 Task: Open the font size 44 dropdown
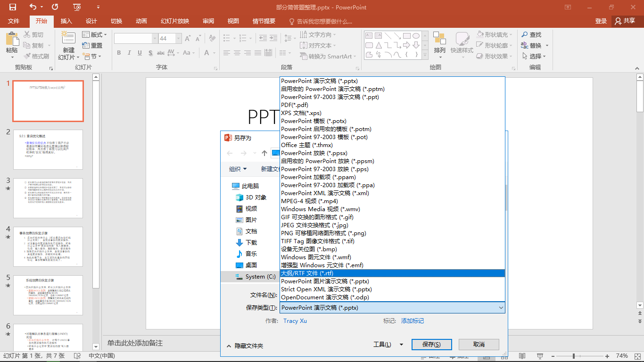(x=177, y=39)
